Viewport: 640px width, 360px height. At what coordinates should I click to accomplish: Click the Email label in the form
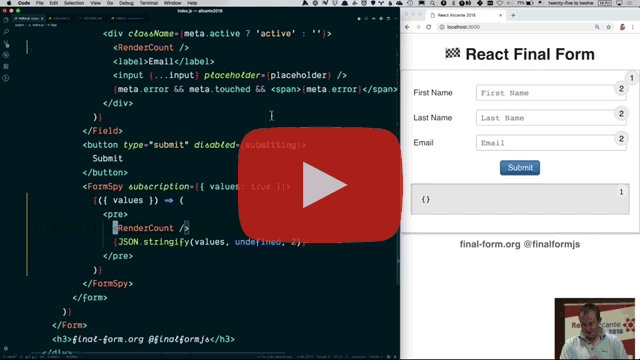pyautogui.click(x=423, y=142)
